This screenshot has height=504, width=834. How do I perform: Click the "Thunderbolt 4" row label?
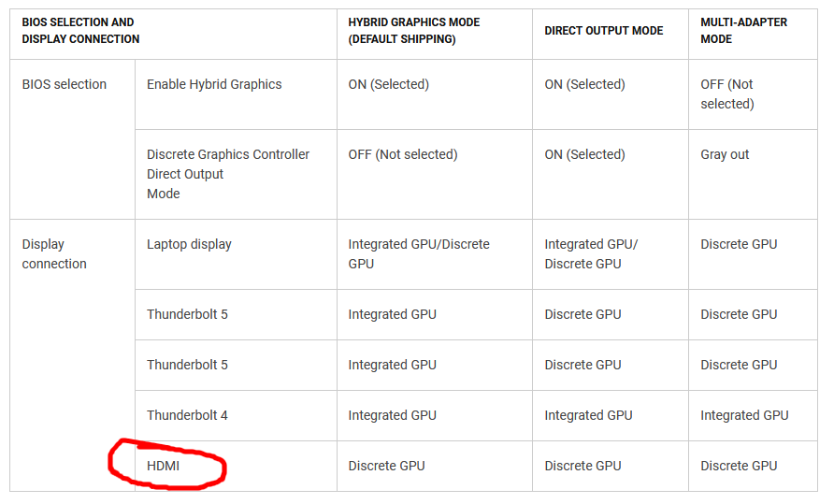click(x=187, y=415)
